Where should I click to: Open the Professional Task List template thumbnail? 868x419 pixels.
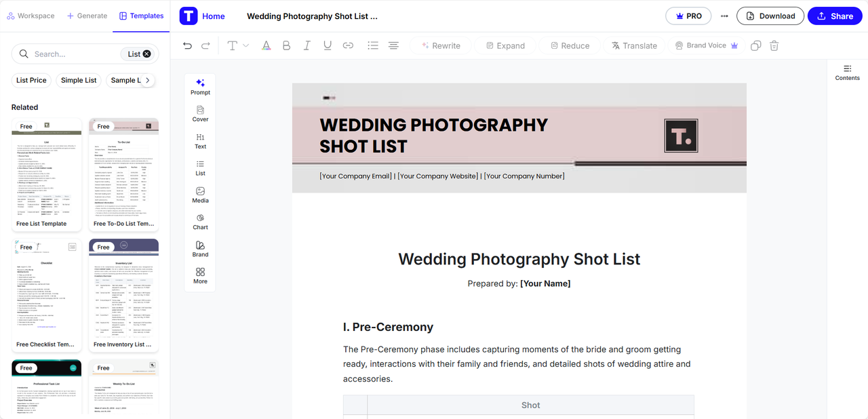(47, 386)
